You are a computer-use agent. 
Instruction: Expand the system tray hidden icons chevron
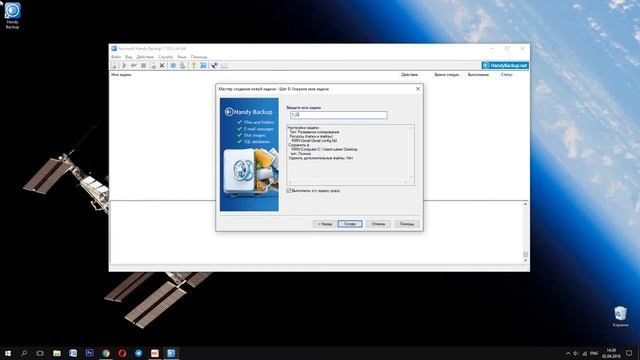pyautogui.click(x=568, y=353)
